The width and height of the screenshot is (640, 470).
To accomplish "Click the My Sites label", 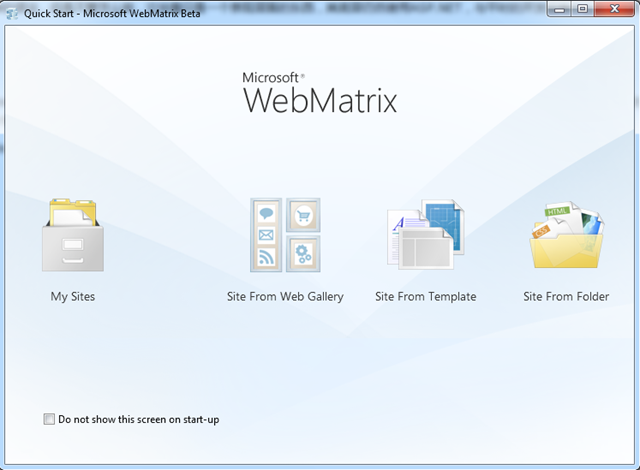I will coord(73,297).
